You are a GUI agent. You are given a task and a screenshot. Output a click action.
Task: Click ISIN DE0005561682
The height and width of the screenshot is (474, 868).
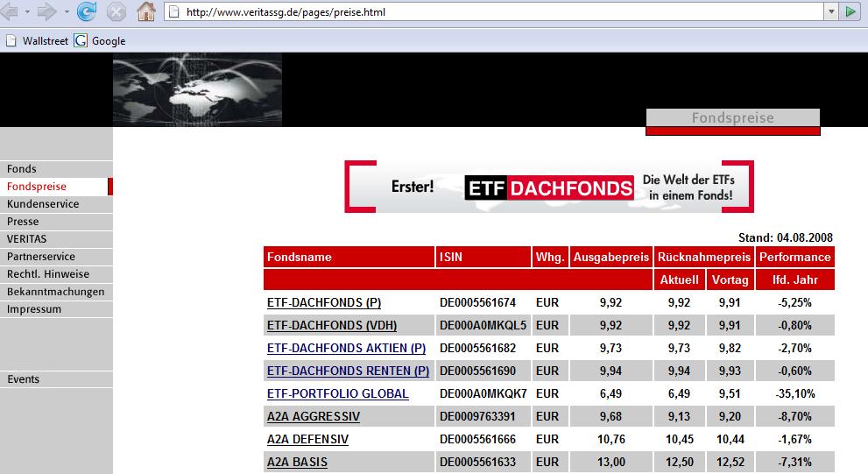[477, 349]
